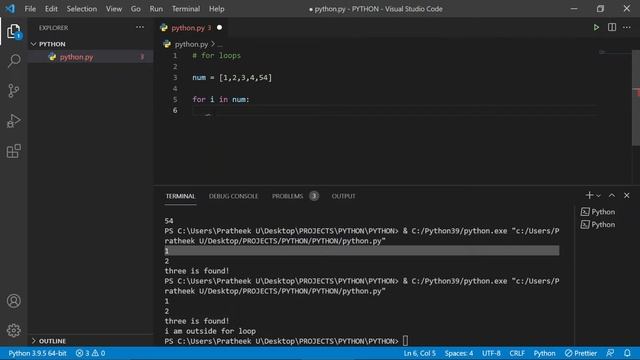The height and width of the screenshot is (360, 640).
Task: Change indentation via Spaces: 4
Action: coord(459,353)
